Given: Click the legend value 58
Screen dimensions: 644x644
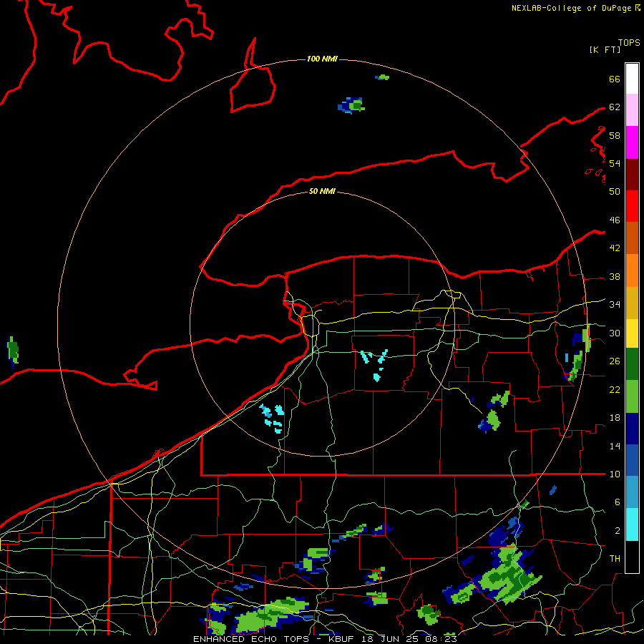Looking at the screenshot, I should click(x=615, y=135).
